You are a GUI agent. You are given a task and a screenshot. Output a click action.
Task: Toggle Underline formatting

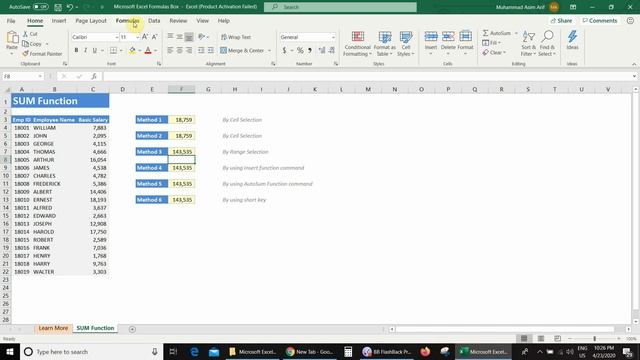[95, 50]
